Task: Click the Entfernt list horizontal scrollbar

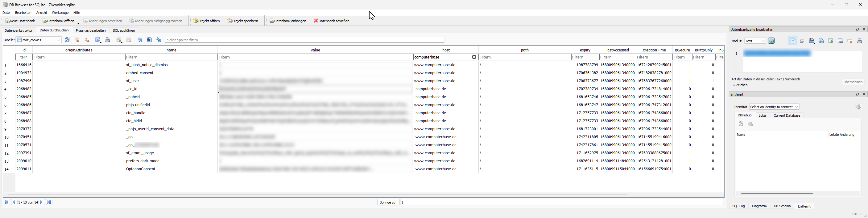Action: (777, 193)
